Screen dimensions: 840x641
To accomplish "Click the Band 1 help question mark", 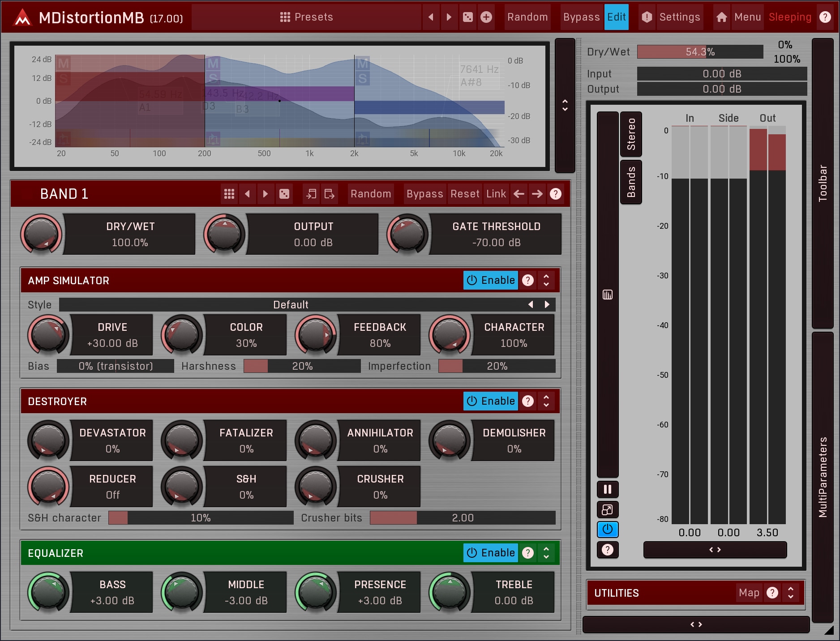I will [556, 194].
